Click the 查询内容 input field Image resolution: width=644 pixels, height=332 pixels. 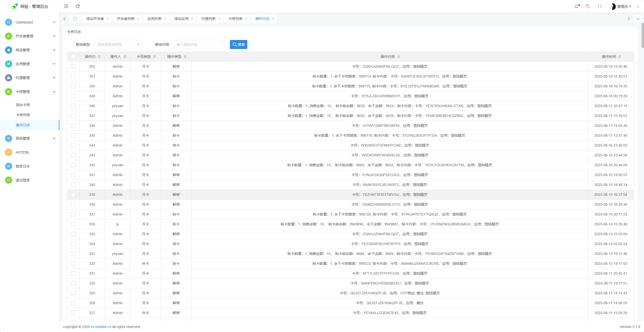point(198,44)
